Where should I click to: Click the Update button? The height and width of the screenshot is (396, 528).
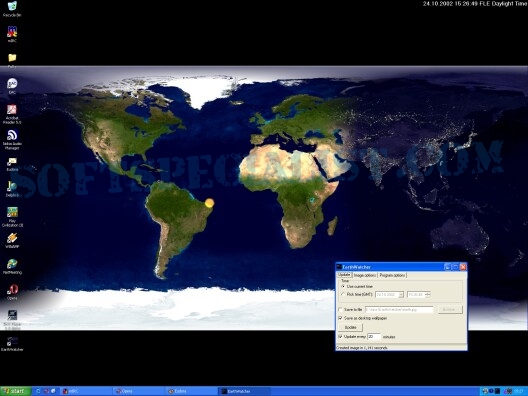coord(351,327)
